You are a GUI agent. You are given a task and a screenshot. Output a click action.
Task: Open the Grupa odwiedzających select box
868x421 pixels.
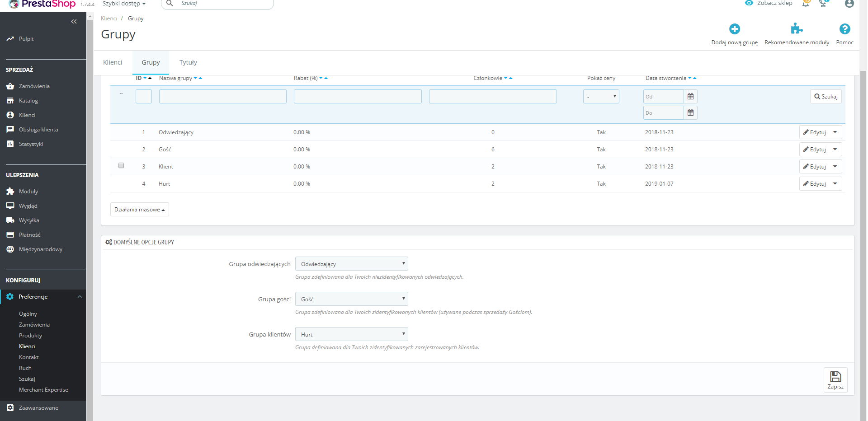[x=352, y=264]
